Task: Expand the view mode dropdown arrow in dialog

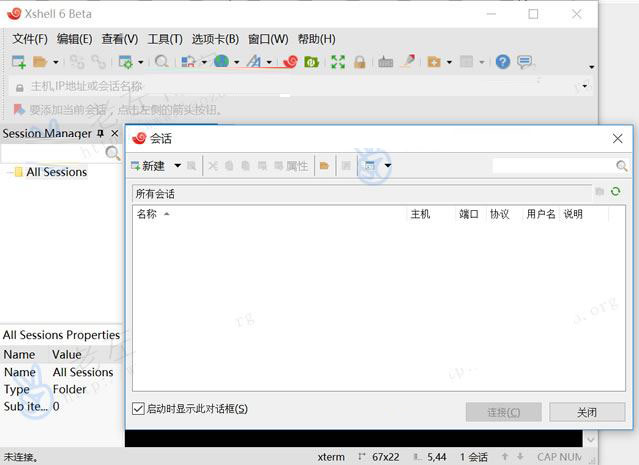Action: pos(388,165)
